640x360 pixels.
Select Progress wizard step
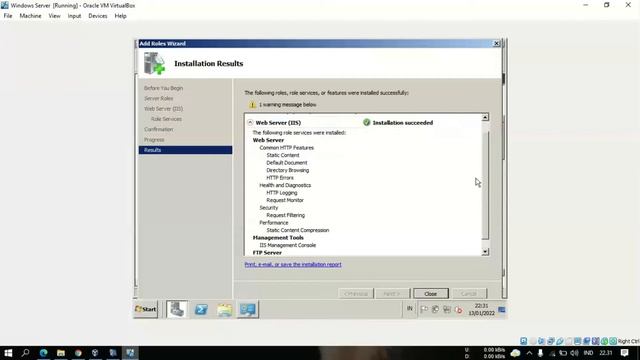[x=154, y=140]
